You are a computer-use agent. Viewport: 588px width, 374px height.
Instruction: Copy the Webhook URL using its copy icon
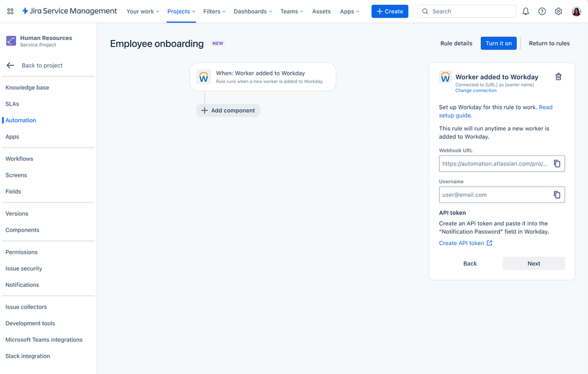click(x=557, y=163)
